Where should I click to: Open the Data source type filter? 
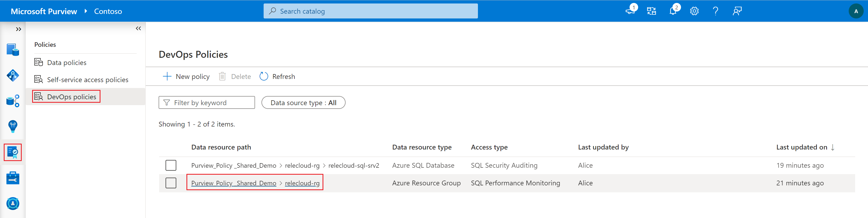tap(303, 103)
